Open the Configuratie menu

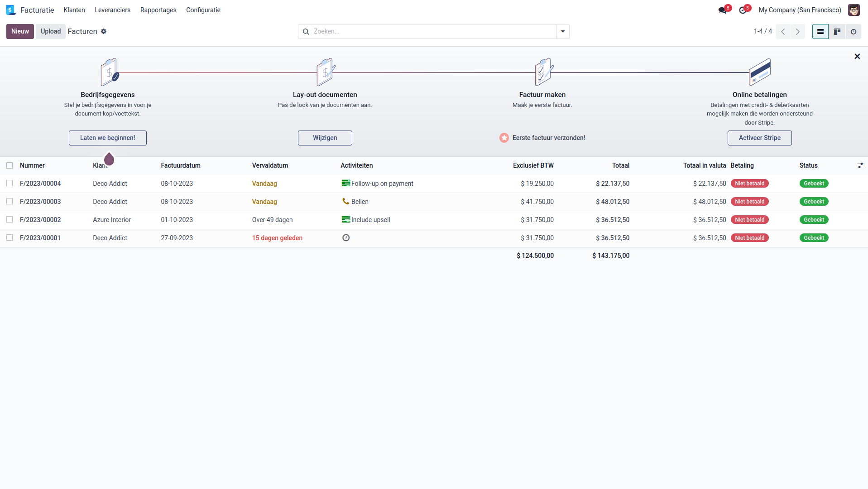click(x=203, y=10)
